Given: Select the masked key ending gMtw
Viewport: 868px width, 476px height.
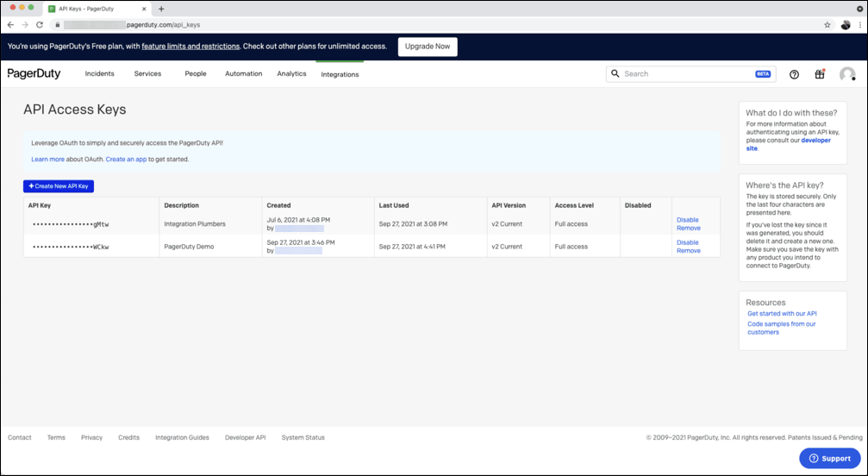Looking at the screenshot, I should pos(71,224).
